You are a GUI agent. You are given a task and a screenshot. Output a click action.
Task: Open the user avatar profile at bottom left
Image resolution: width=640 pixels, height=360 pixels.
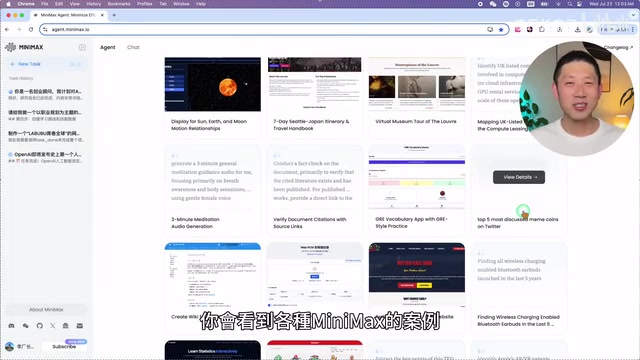pos(9,347)
